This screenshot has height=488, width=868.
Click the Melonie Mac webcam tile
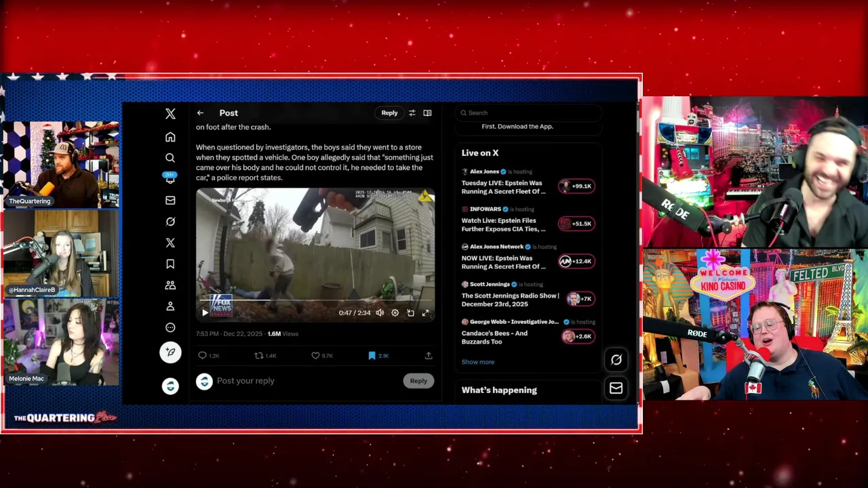[61, 342]
